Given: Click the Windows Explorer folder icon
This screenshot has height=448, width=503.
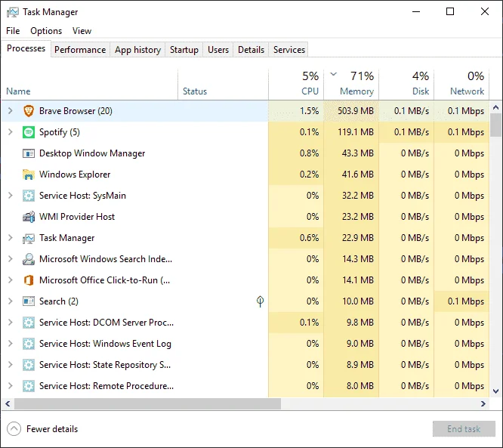Looking at the screenshot, I should point(29,175).
